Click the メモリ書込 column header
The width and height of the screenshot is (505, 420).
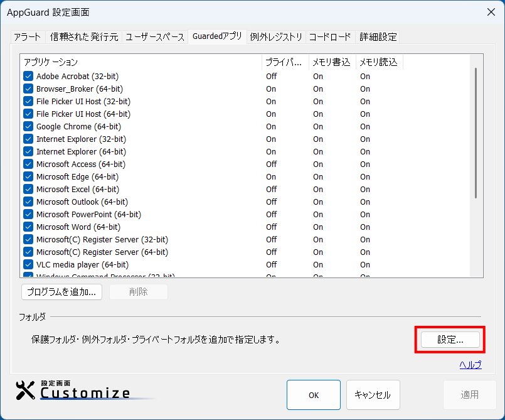pos(331,62)
